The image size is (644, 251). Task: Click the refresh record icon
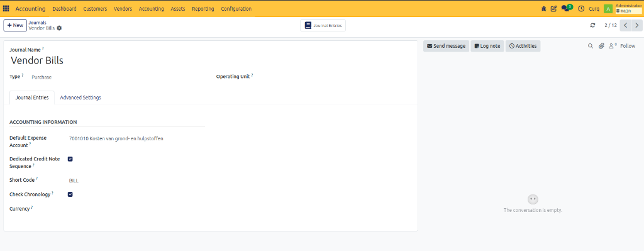592,25
